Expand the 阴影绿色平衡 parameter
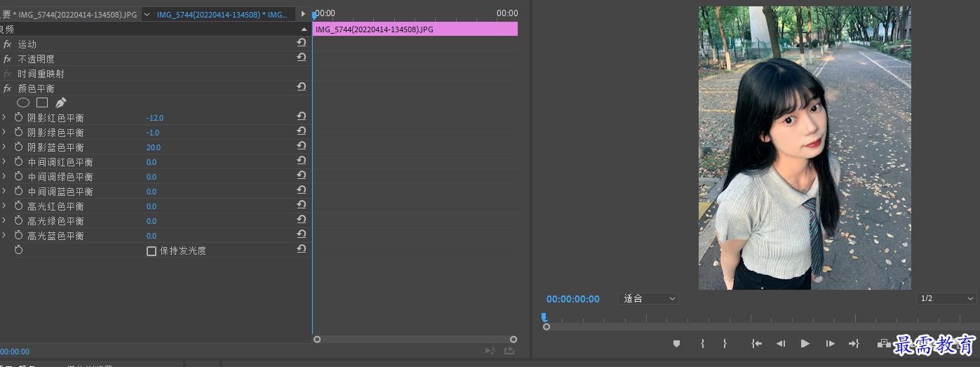Screen dimensions: 980x367 tap(4, 133)
